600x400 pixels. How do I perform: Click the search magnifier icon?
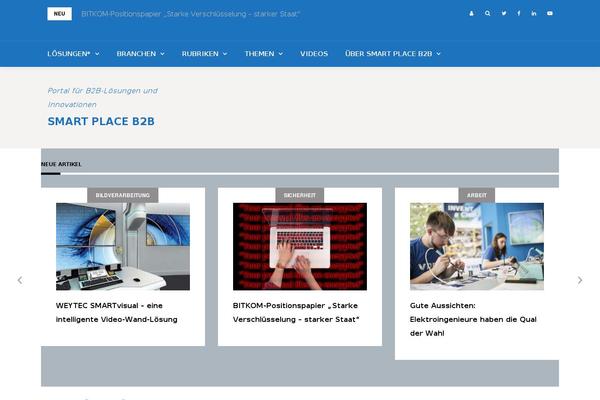point(488,13)
